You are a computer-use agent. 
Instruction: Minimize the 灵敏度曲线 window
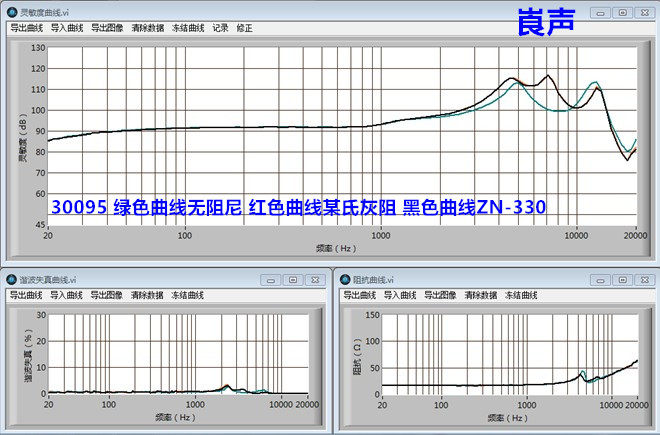[600, 12]
